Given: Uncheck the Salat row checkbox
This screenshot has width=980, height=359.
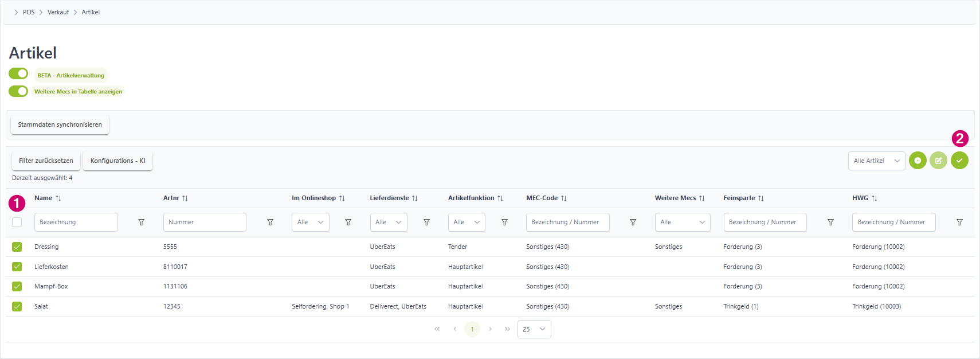Looking at the screenshot, I should pyautogui.click(x=17, y=307).
